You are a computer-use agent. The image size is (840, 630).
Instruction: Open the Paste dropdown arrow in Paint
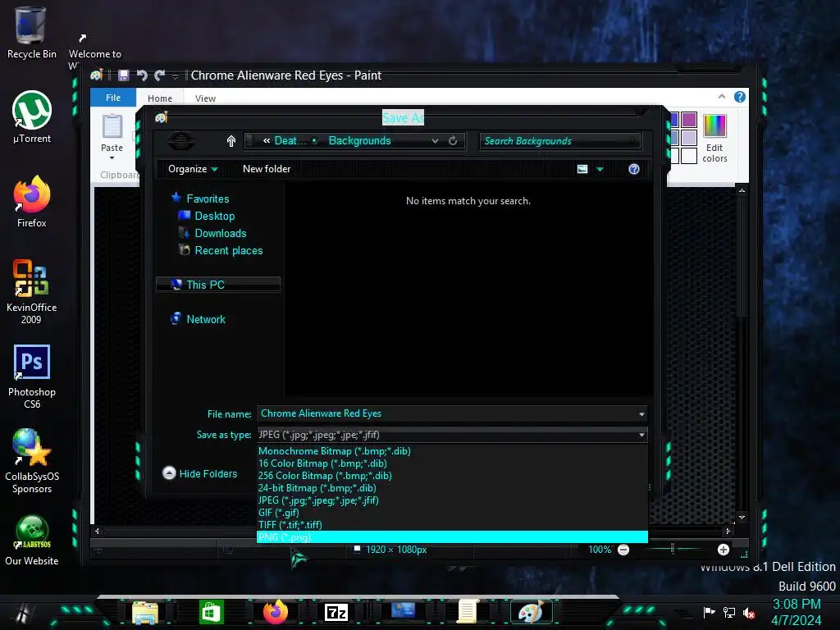click(112, 158)
